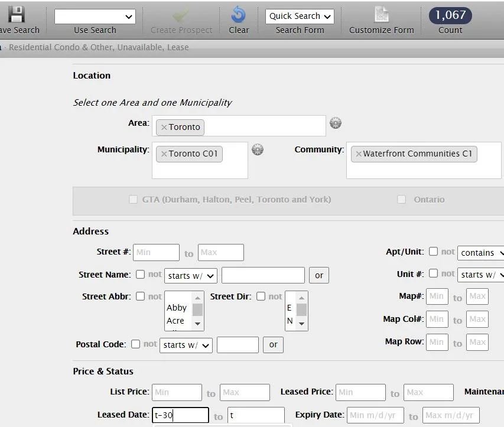Click the Map Row Min field
The width and height of the screenshot is (504, 427).
[x=437, y=343]
